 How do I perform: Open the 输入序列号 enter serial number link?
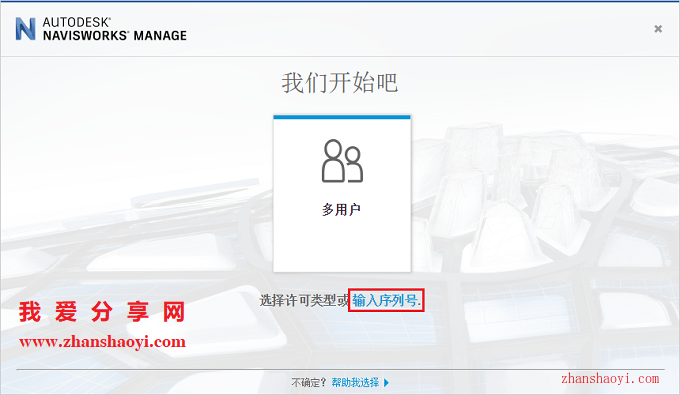click(386, 300)
